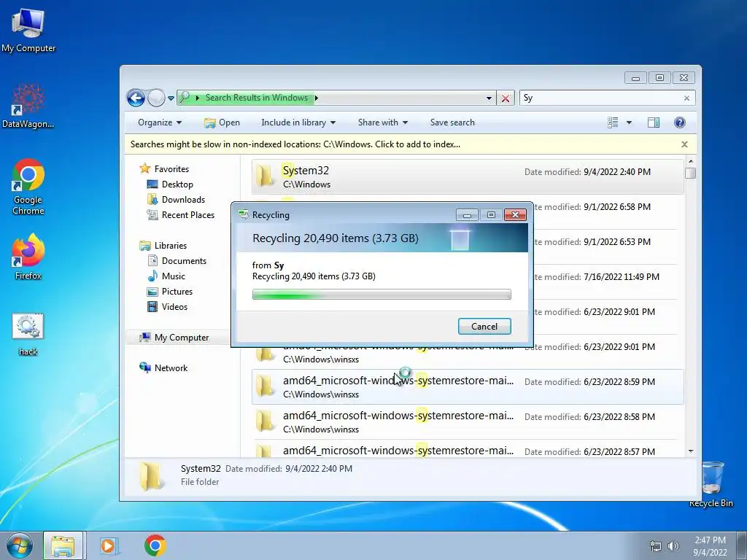
Task: Click Save search in toolbar
Action: coord(452,122)
